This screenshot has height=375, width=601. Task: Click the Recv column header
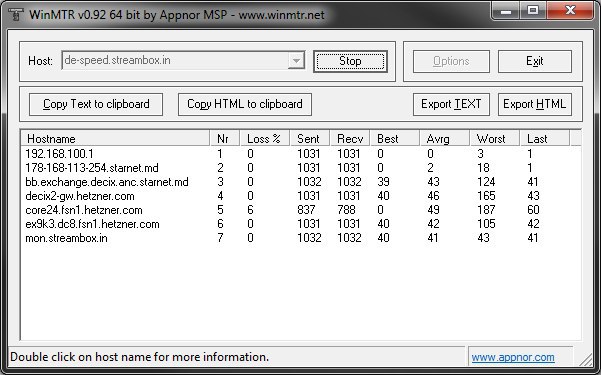[x=350, y=138]
